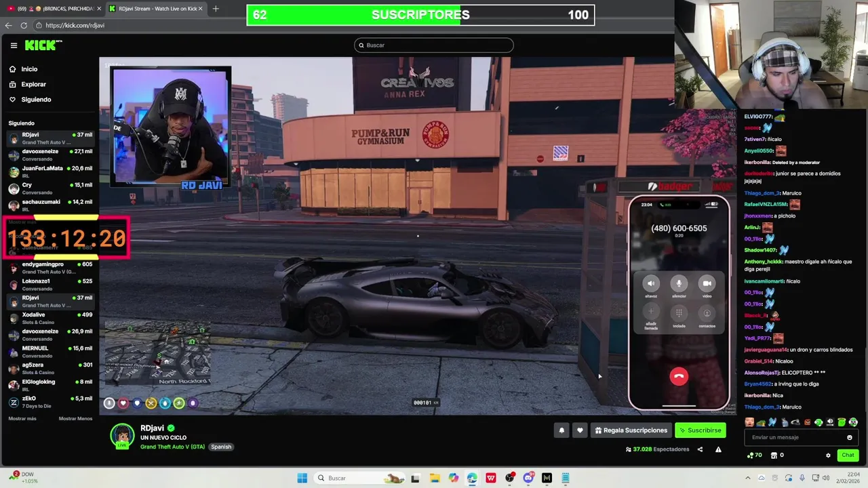Screen dimensions: 868x488
Task: Close the YouTube browser tab
Action: pyautogui.click(x=99, y=9)
